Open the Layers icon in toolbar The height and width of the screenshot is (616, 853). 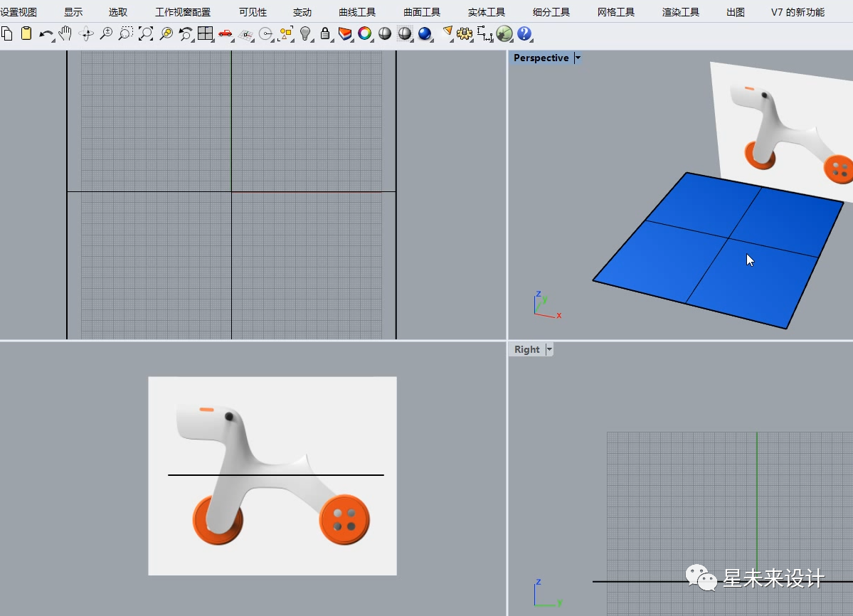[x=345, y=33]
